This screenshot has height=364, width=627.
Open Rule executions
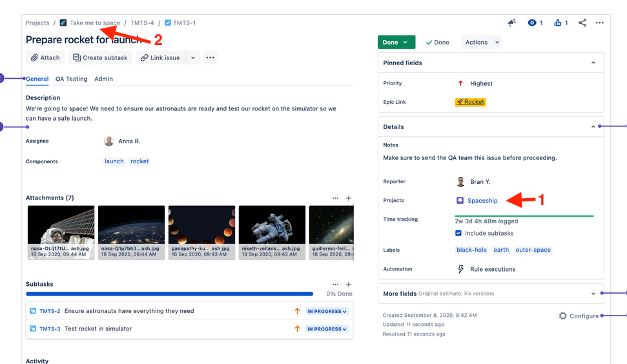click(x=493, y=269)
